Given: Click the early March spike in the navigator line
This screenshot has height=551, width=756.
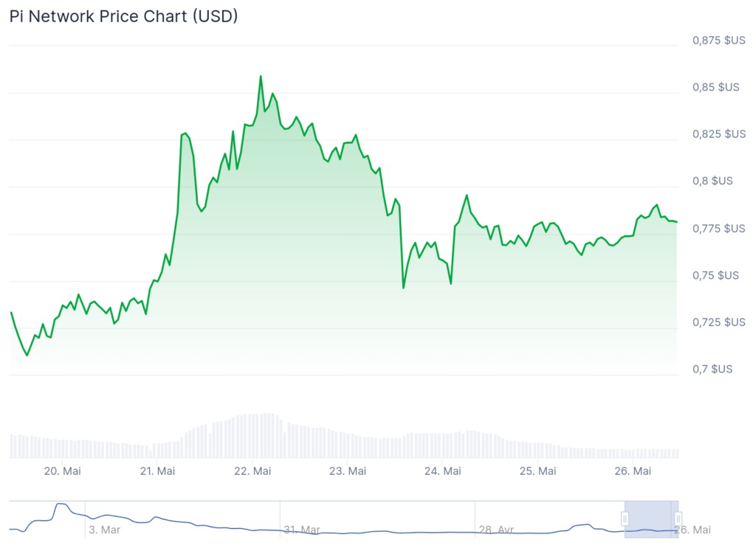Looking at the screenshot, I should tap(61, 505).
